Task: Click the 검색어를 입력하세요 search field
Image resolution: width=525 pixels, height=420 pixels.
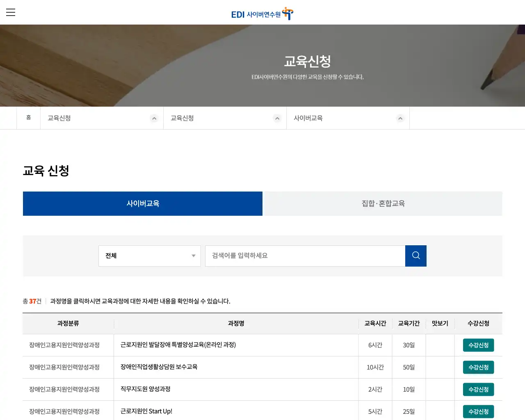Action: click(305, 256)
